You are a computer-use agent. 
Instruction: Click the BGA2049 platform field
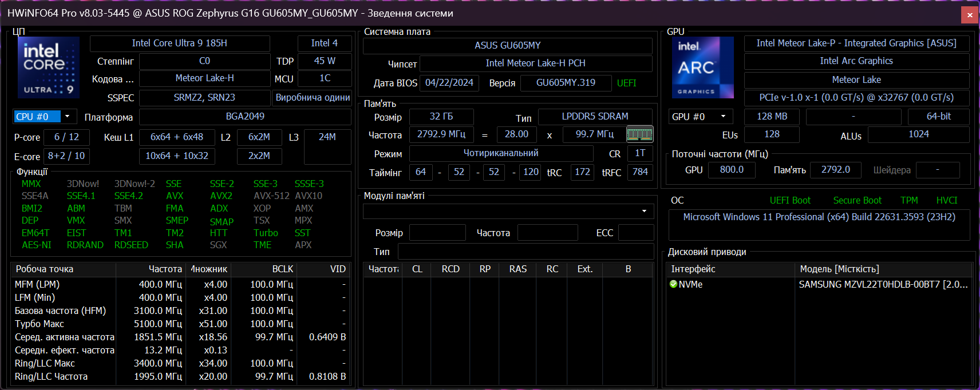click(245, 117)
